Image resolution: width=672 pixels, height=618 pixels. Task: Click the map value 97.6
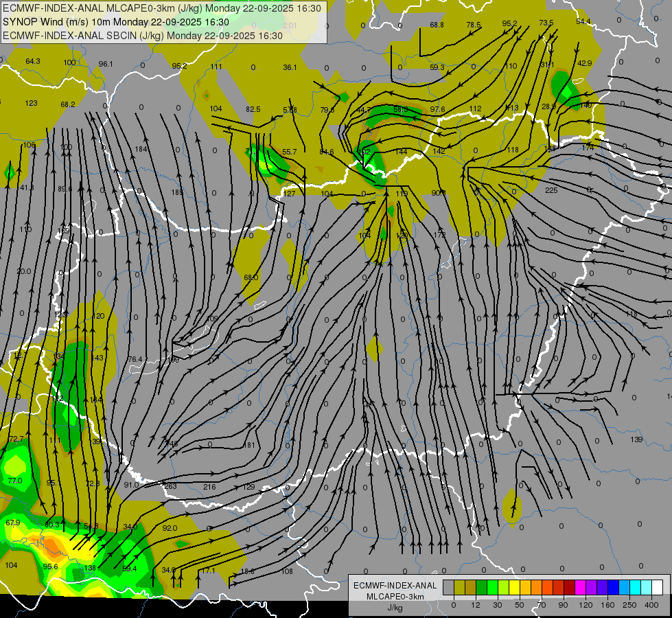[x=437, y=109]
